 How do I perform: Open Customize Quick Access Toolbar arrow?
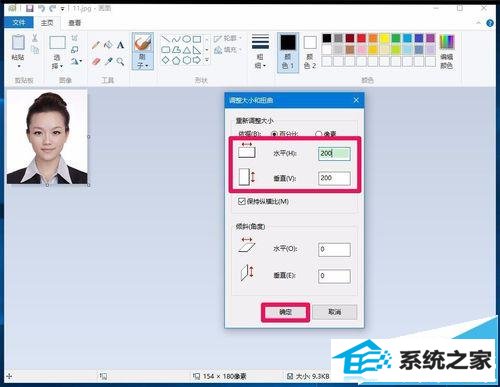62,9
